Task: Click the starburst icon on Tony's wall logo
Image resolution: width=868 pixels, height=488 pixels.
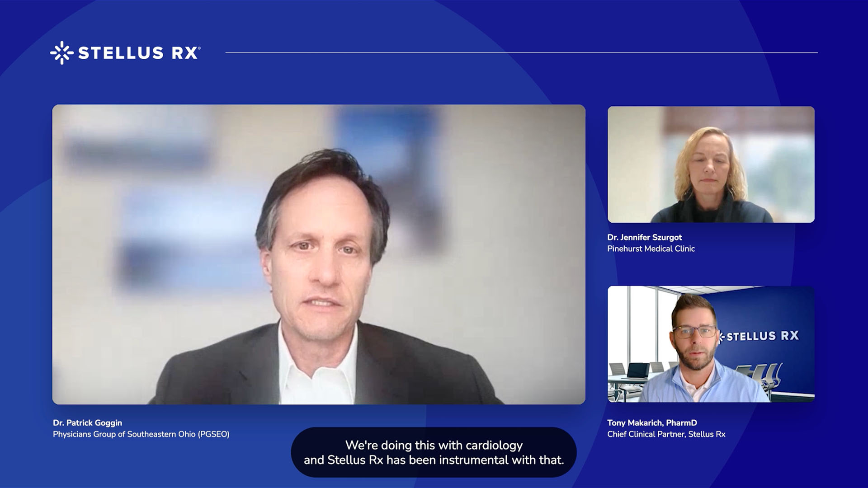Action: click(x=722, y=337)
